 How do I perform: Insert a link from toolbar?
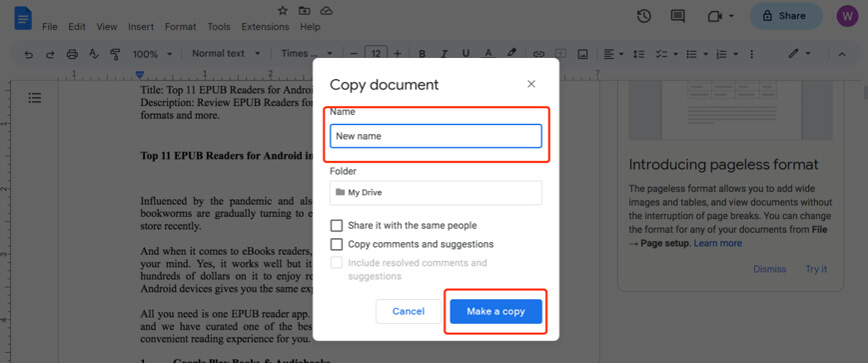pyautogui.click(x=538, y=54)
